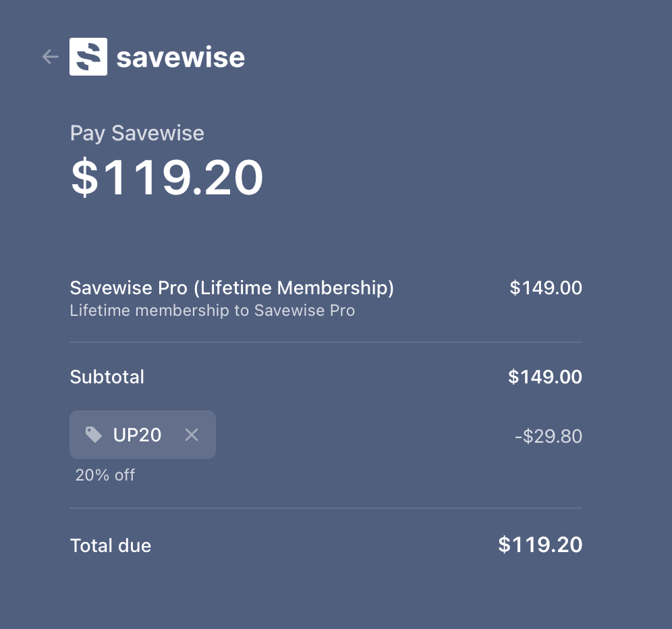Image resolution: width=672 pixels, height=629 pixels.
Task: Click the back arrow next to Savewise logo
Action: [51, 57]
